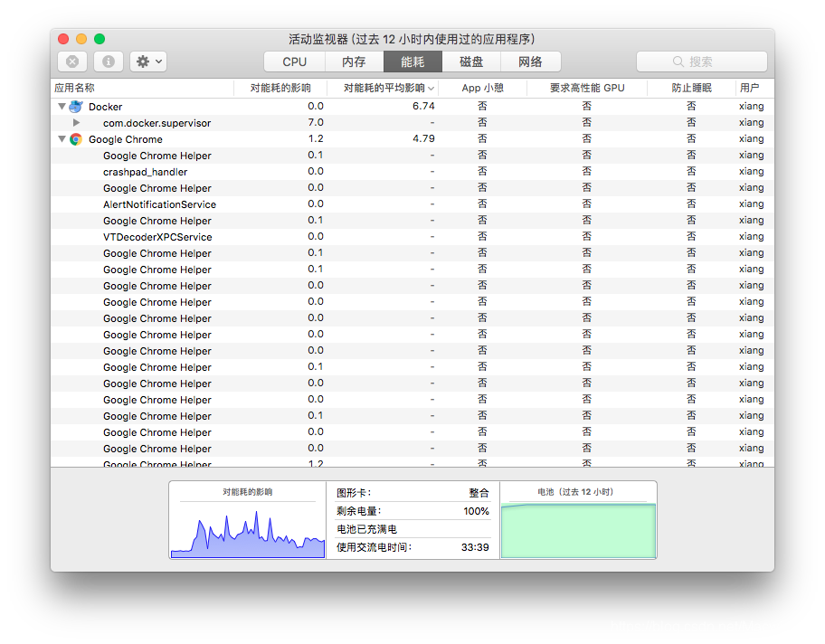Select the 能耗 tab

[412, 62]
